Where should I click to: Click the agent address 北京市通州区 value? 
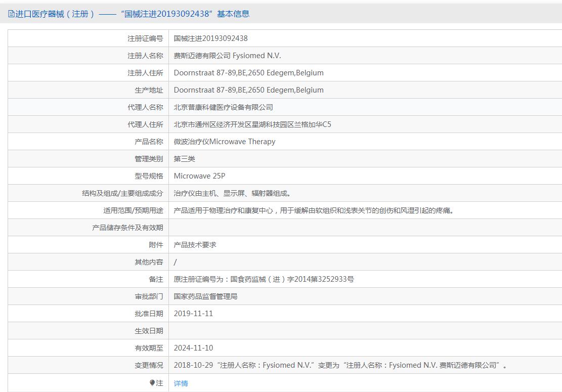coord(252,124)
